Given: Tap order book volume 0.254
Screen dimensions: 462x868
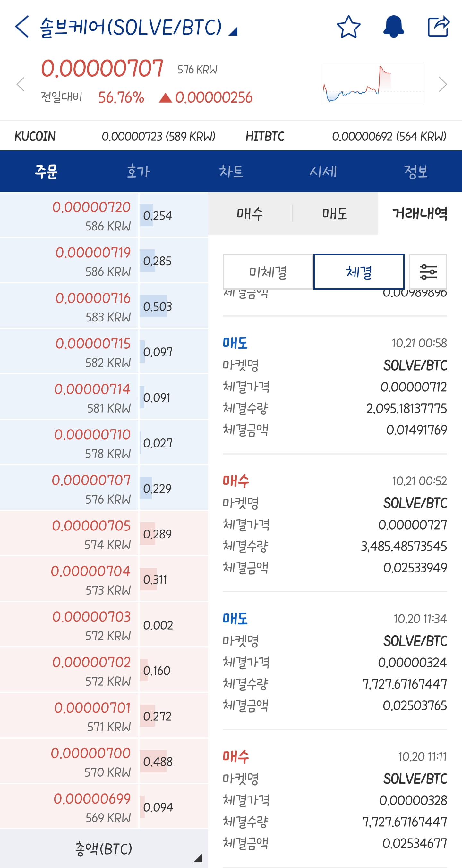Looking at the screenshot, I should [x=158, y=216].
